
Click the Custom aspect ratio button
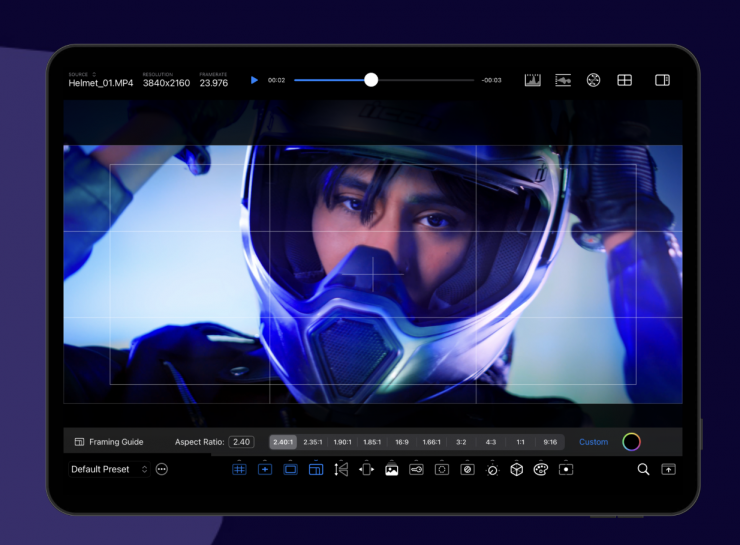point(593,442)
